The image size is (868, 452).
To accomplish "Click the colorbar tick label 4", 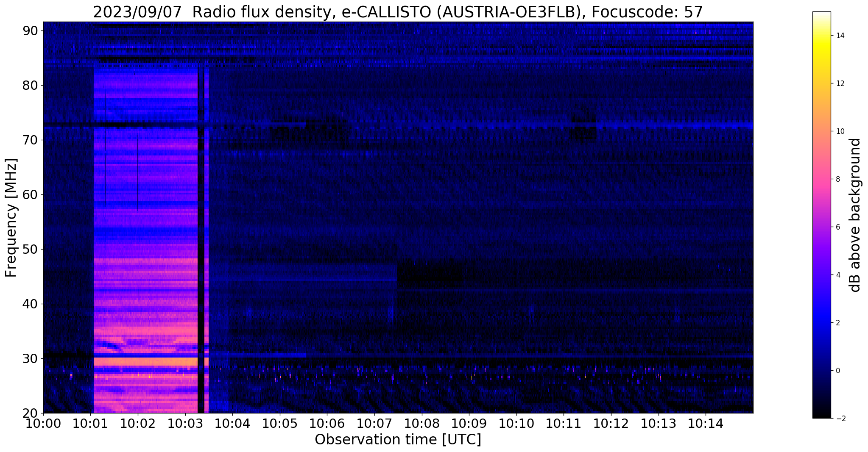I will 837,275.
